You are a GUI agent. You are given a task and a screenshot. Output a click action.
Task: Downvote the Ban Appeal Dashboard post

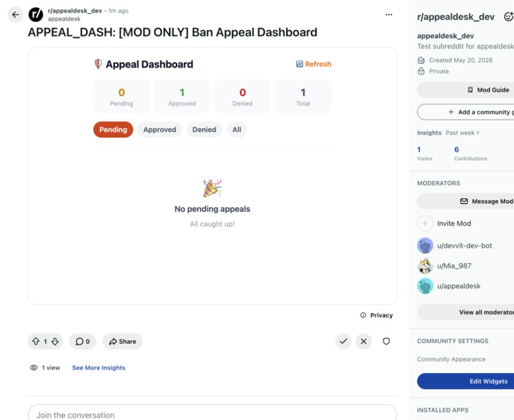point(55,342)
